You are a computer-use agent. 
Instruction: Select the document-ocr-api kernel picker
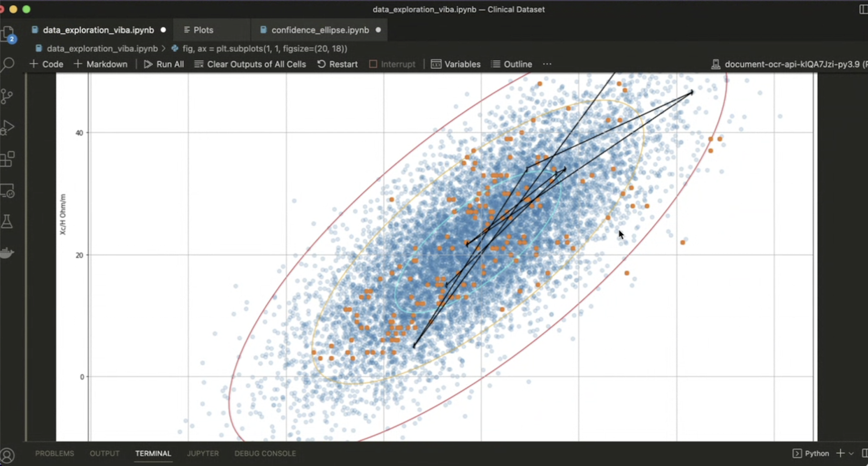(x=789, y=64)
